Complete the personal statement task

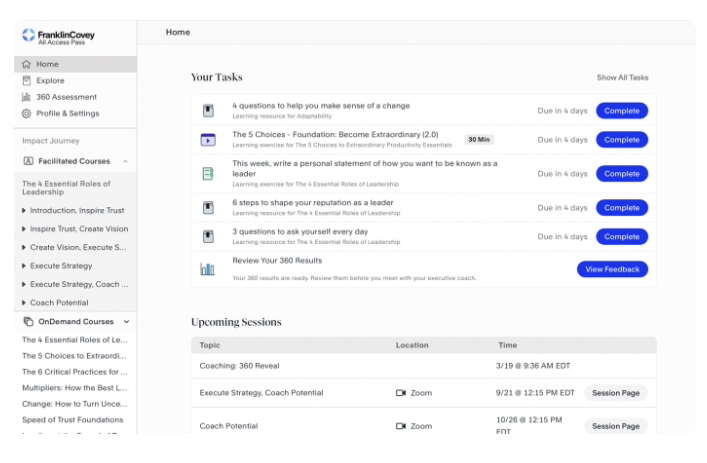coord(622,174)
